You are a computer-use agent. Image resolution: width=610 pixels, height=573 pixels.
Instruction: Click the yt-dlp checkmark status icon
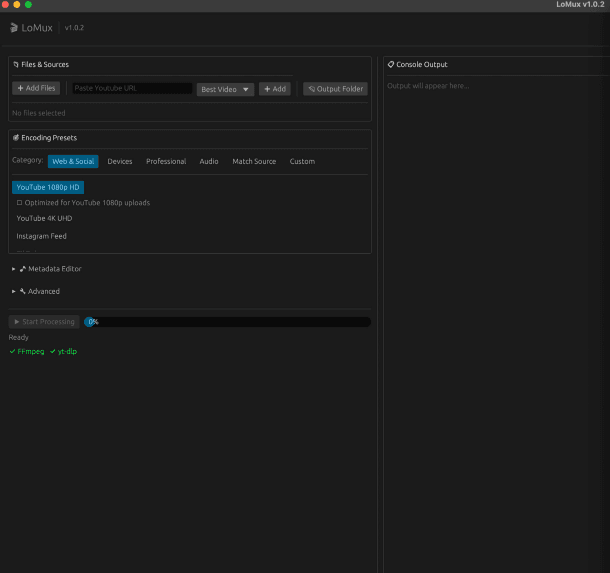pyautogui.click(x=53, y=351)
